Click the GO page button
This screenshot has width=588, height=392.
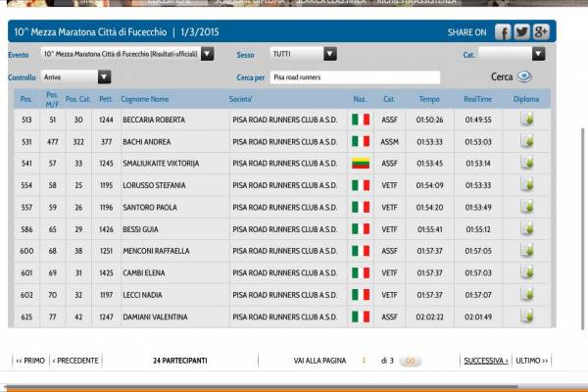coord(411,361)
